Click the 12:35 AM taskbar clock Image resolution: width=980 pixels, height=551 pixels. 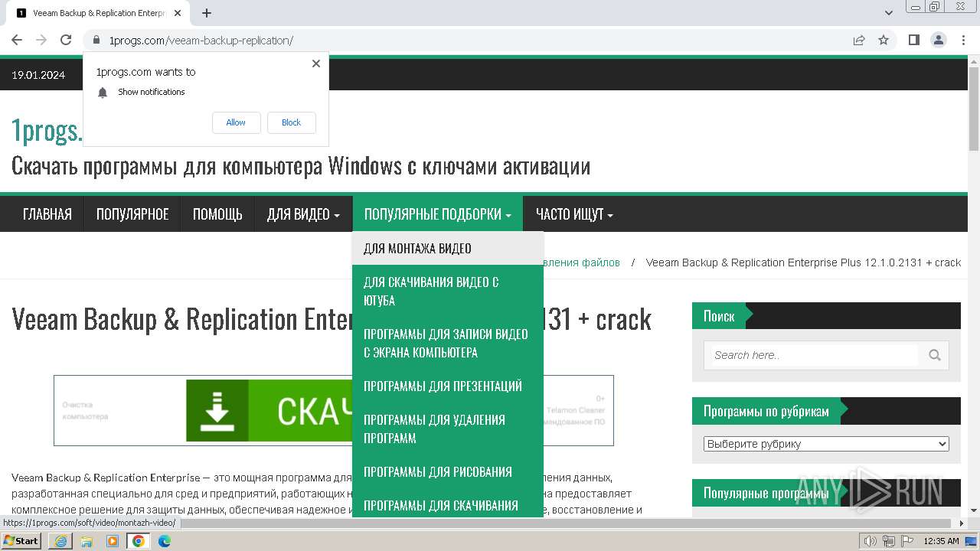pyautogui.click(x=941, y=541)
